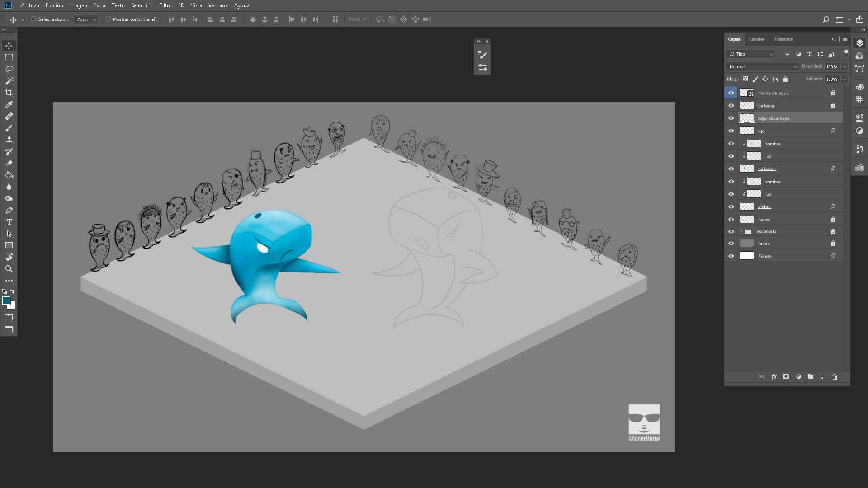Switch to the Canales tab
The height and width of the screenshot is (488, 868).
(x=756, y=39)
